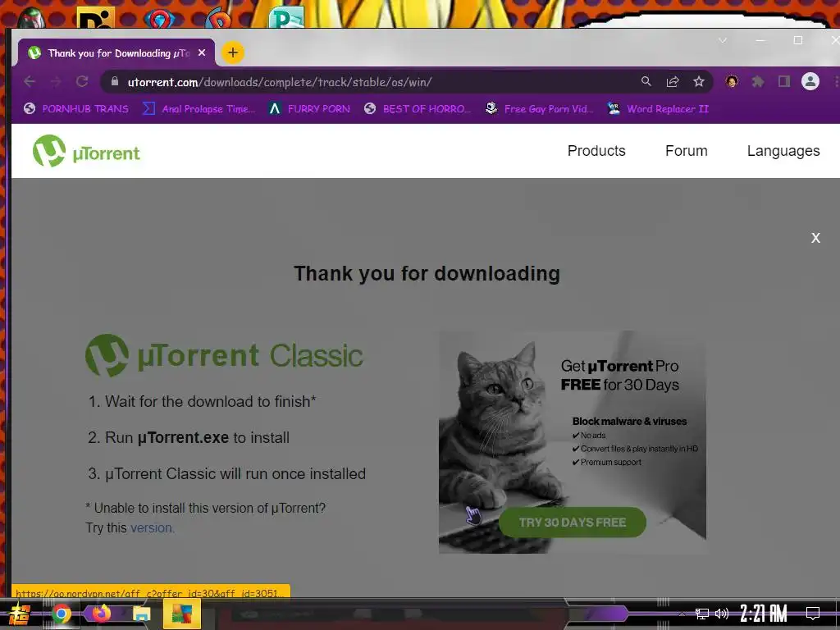Viewport: 840px width, 630px height.
Task: Open Chrome from the taskbar
Action: (61, 614)
